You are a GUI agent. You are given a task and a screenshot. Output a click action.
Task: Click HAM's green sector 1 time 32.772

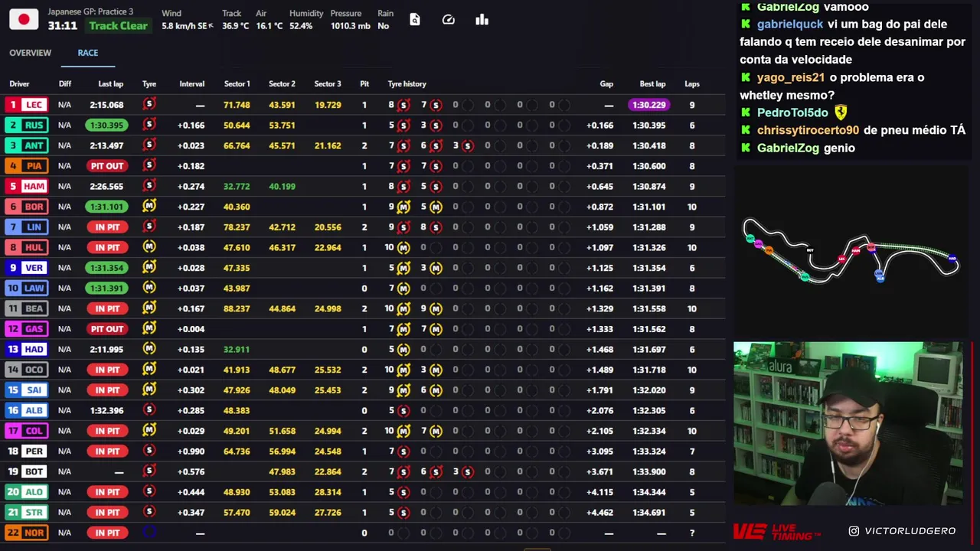[237, 186]
